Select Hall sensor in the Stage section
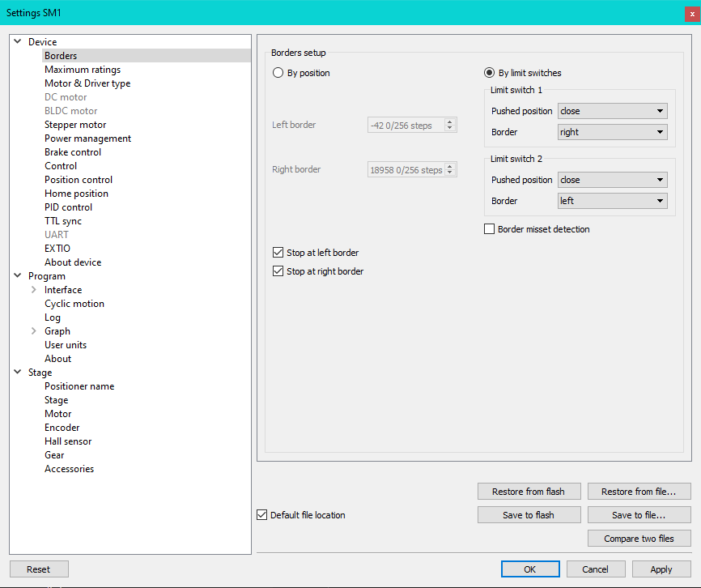Screen dimensions: 701x588 click(67, 441)
